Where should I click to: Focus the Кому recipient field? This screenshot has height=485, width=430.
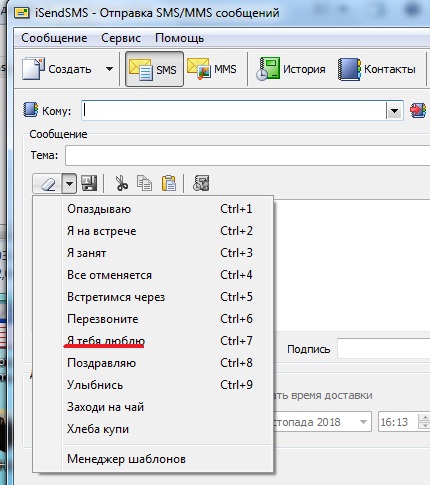point(234,110)
